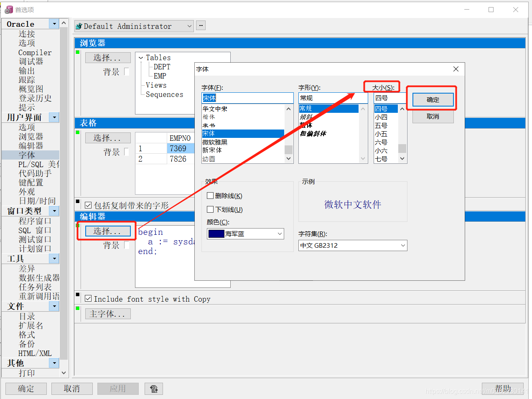Click the 7369 cell in grid preview
The image size is (532, 399).
181,148
